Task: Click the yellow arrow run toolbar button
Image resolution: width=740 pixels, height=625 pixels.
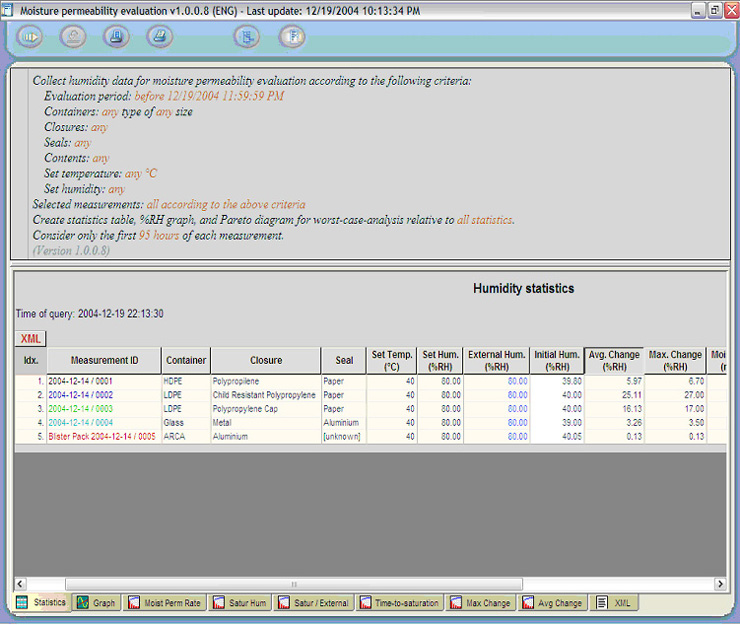Action: coord(30,37)
